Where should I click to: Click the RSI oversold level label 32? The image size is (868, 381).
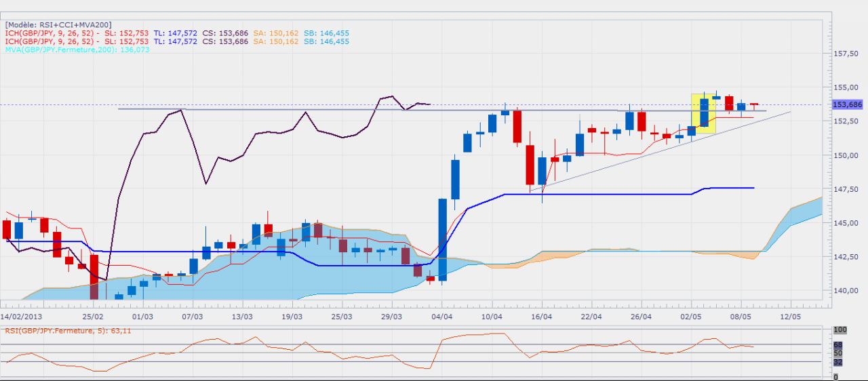tap(837, 361)
